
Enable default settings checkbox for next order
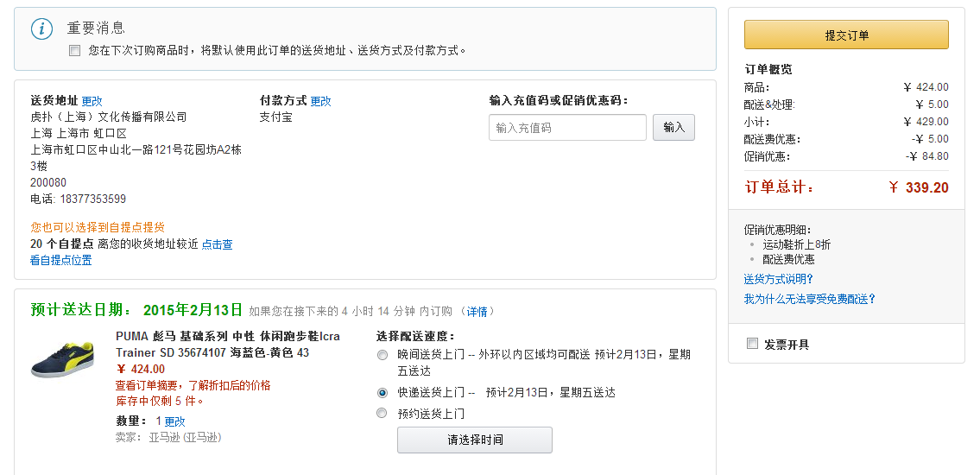75,51
